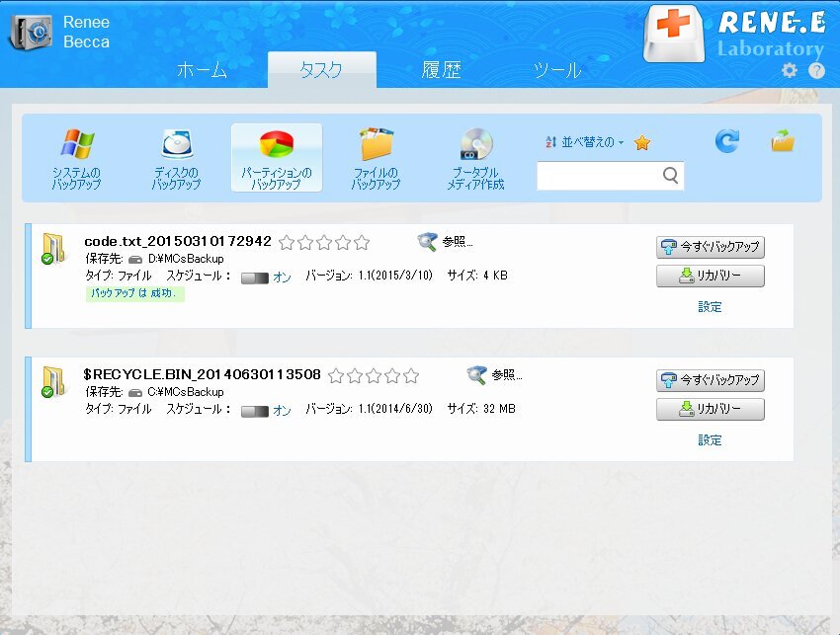Click 今すぐバックアップ for $RECYCLE.BIN task
Viewport: 840px width, 635px height.
(711, 380)
